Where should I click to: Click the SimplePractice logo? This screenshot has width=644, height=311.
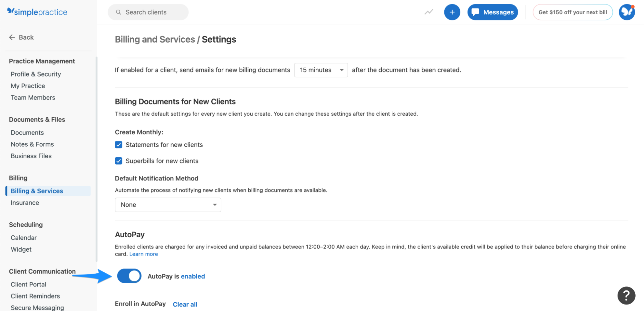[37, 12]
